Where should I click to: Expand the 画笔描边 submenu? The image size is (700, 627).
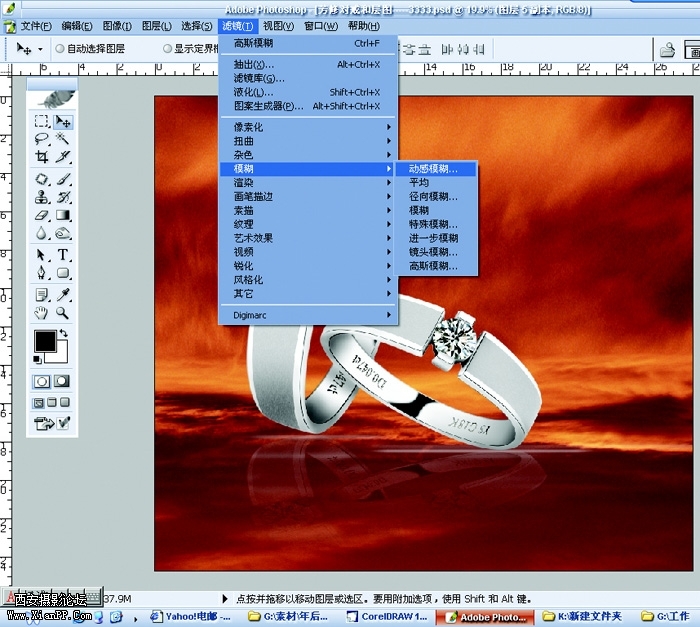click(308, 196)
